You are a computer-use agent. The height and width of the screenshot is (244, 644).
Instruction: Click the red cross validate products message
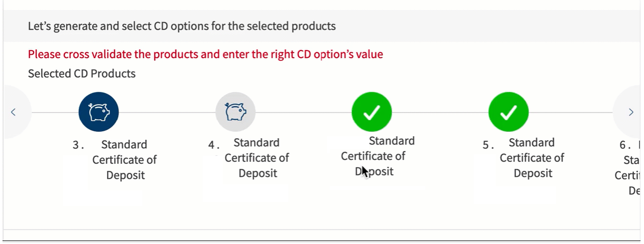click(x=205, y=54)
